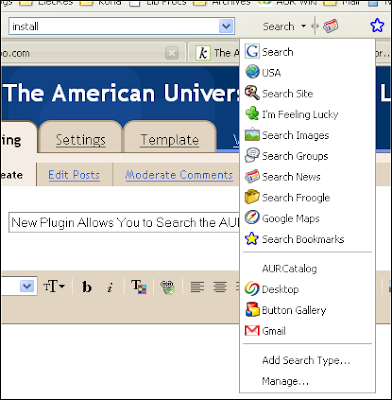Image resolution: width=392 pixels, height=400 pixels.
Task: Choose Gmail from the menu
Action: (307, 331)
